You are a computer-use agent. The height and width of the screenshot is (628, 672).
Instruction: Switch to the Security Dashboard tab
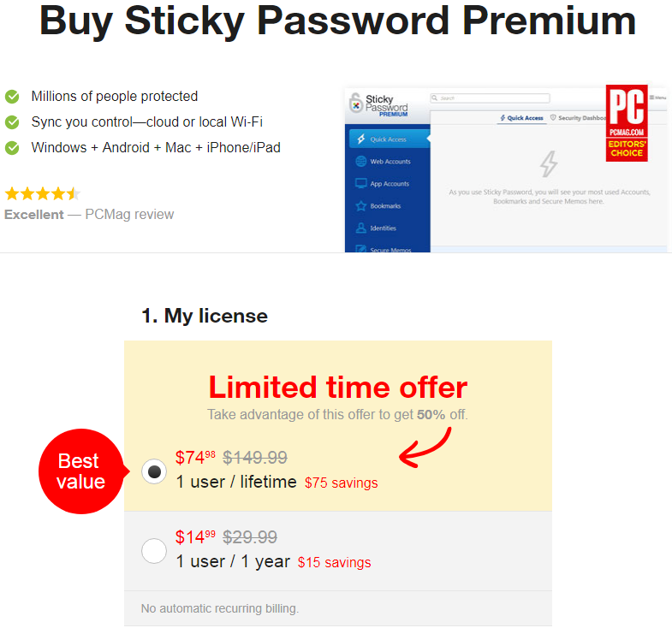(x=578, y=118)
